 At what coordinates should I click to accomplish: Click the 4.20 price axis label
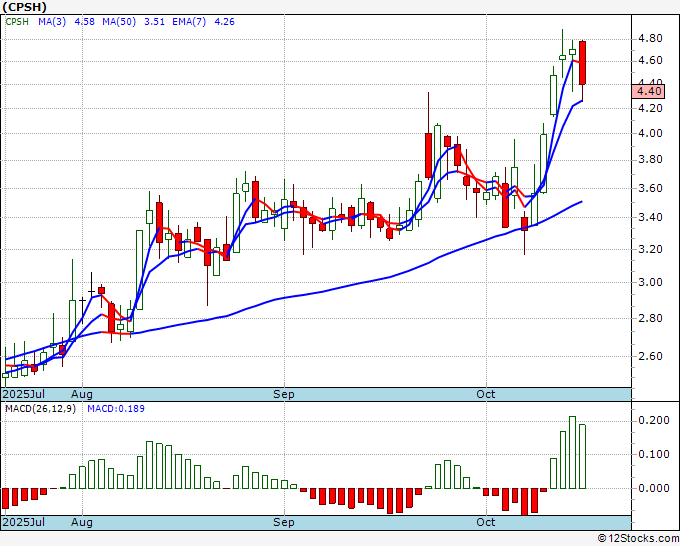click(x=650, y=108)
